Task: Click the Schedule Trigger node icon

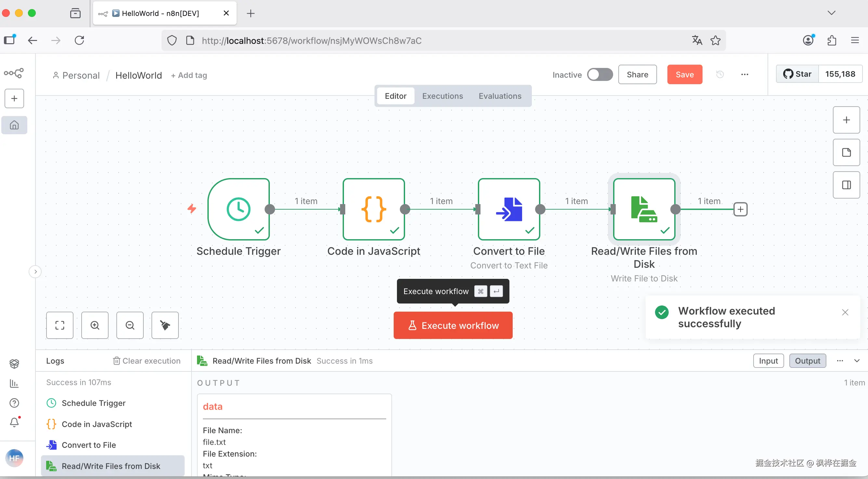Action: pos(239,209)
